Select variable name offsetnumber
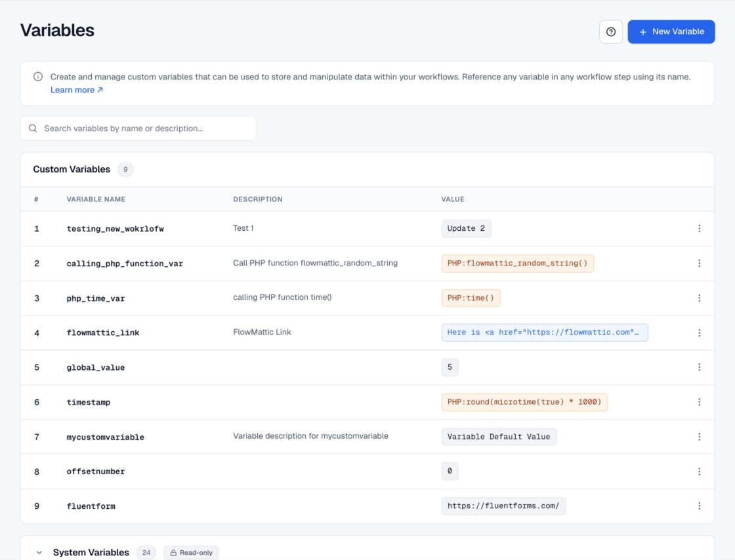The width and height of the screenshot is (735, 560). [x=96, y=471]
